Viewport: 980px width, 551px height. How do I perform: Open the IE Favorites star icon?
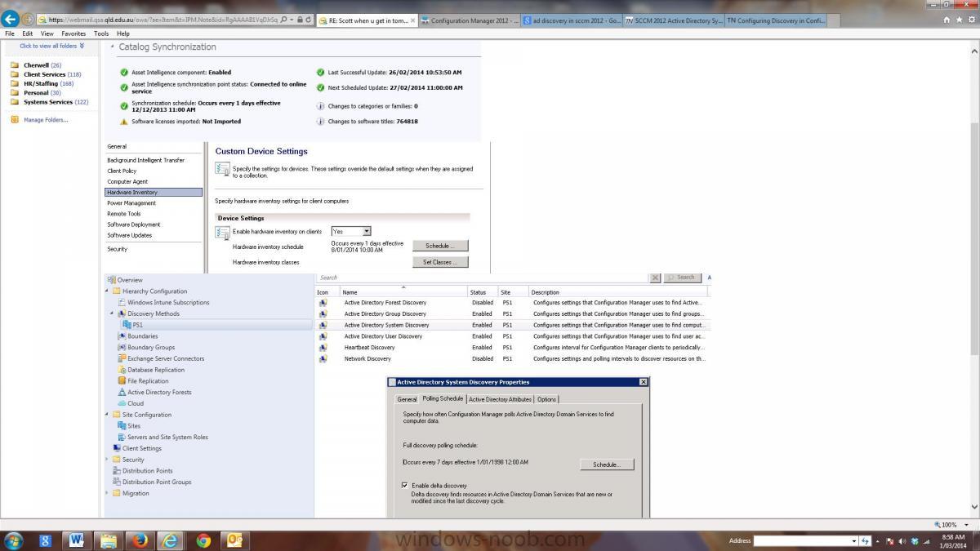point(959,19)
